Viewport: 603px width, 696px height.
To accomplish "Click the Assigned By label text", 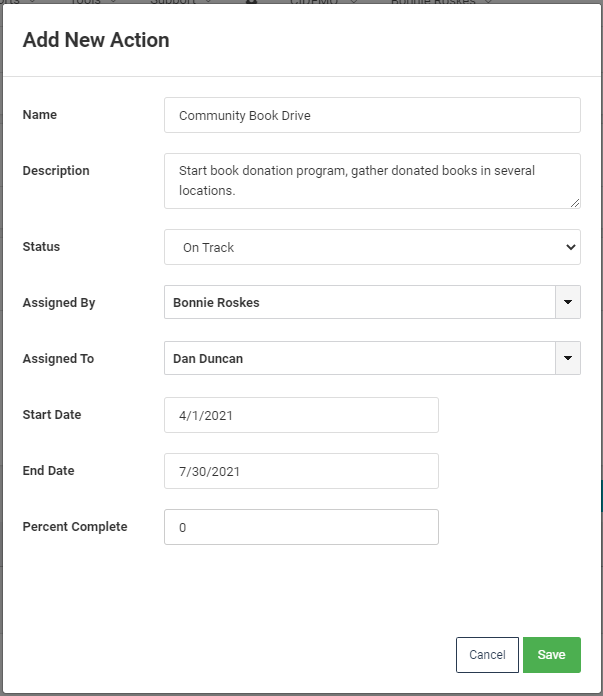I will [x=59, y=303].
